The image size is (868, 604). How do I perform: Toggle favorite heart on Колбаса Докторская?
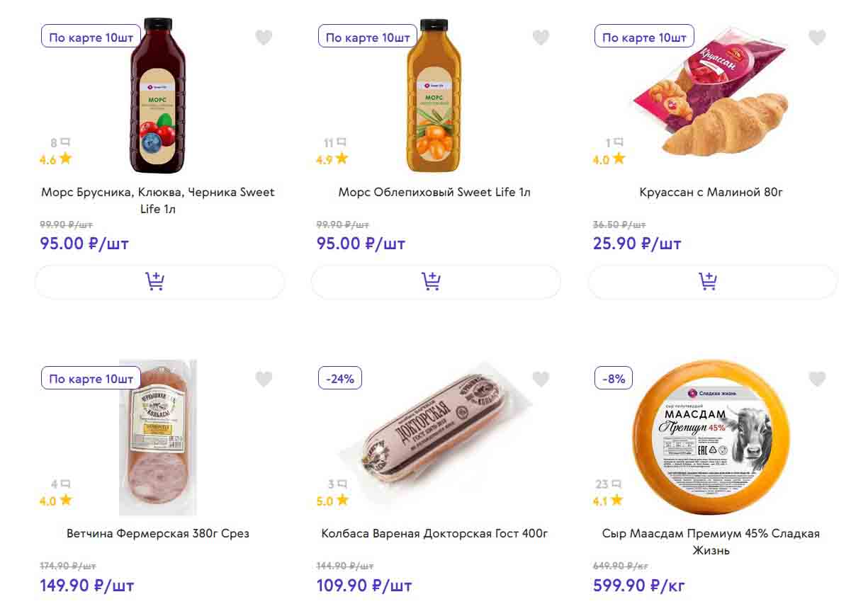coord(541,380)
